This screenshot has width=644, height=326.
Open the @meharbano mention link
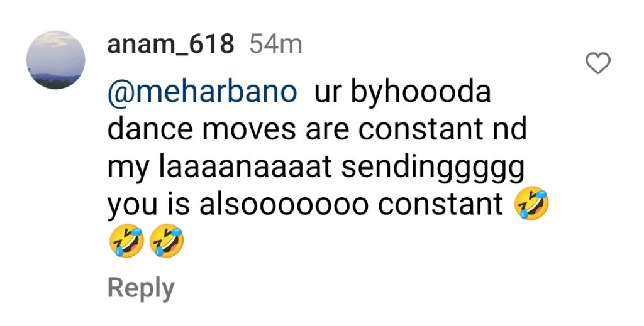[202, 92]
